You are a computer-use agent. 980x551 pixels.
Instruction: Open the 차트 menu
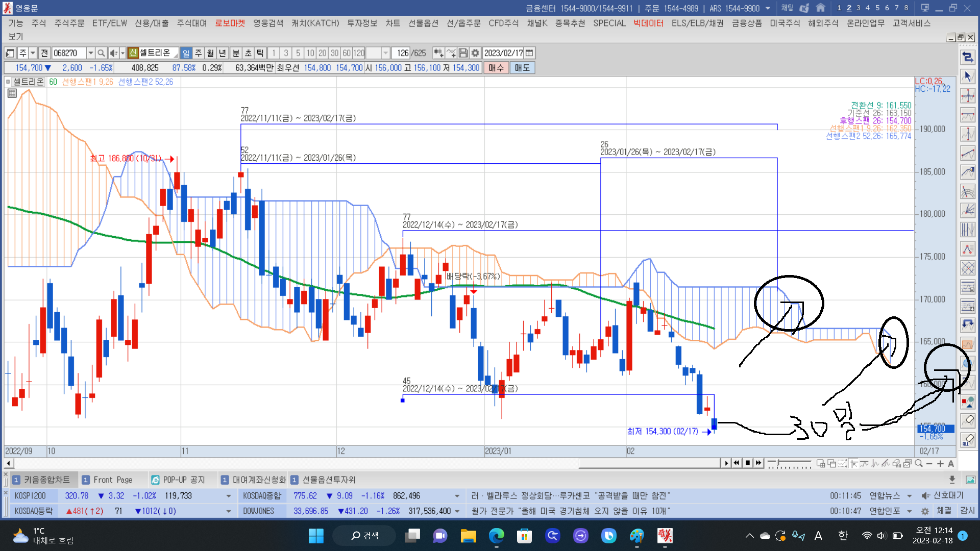(393, 23)
